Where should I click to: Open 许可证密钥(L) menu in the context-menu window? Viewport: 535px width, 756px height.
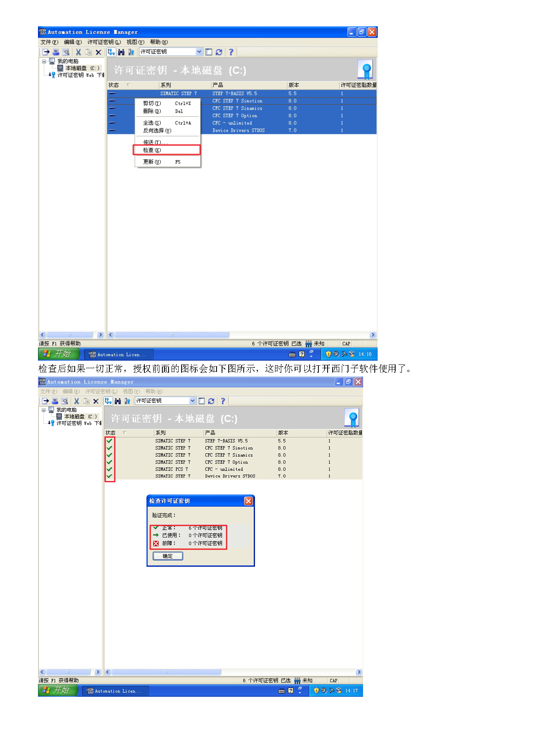tap(104, 42)
